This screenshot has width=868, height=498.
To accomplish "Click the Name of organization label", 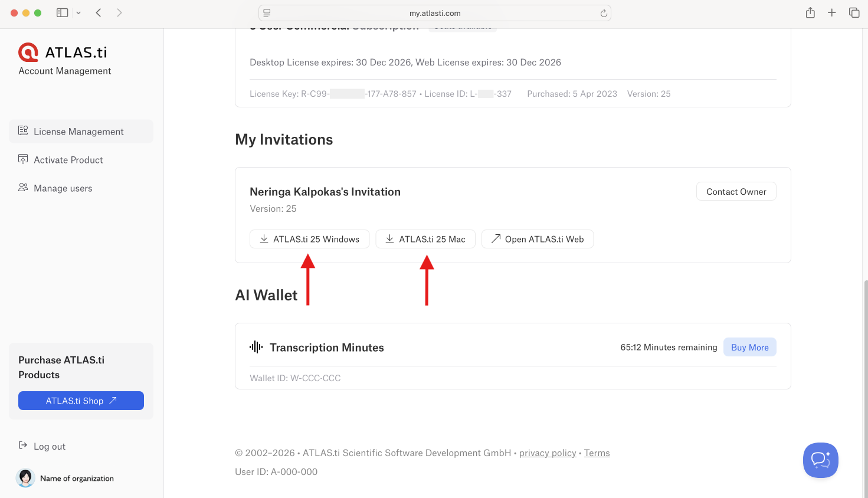I will (x=77, y=479).
